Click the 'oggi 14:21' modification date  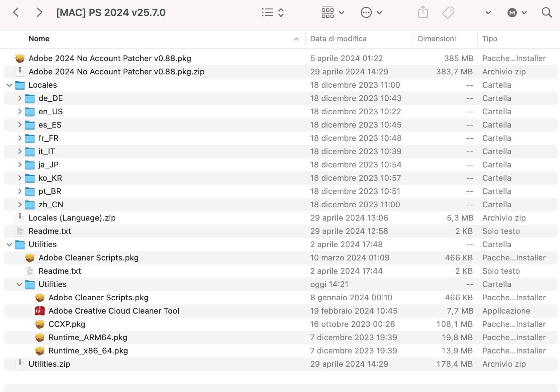coord(329,284)
